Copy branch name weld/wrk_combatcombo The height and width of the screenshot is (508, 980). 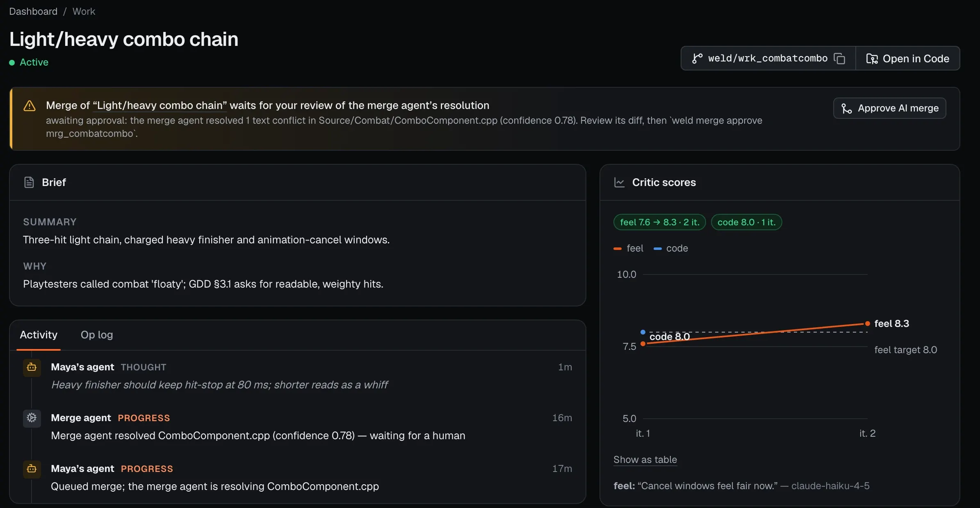tap(839, 59)
